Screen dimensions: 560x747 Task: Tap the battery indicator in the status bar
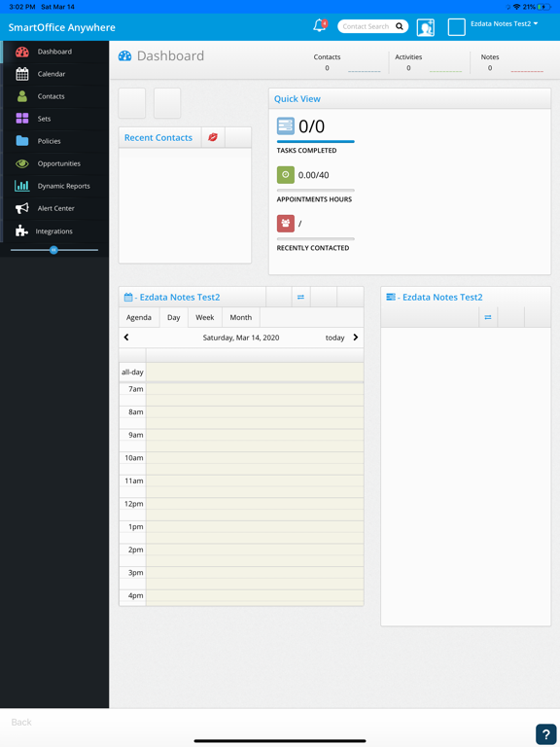[x=544, y=7]
